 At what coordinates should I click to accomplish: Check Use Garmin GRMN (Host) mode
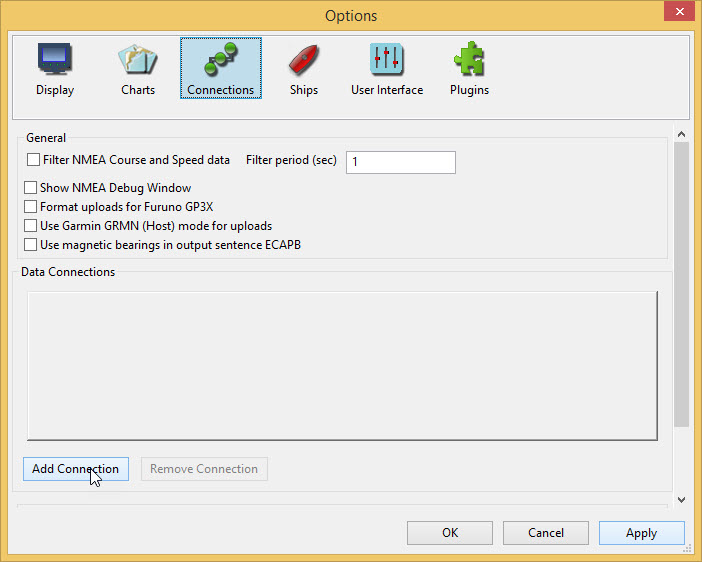pyautogui.click(x=32, y=226)
